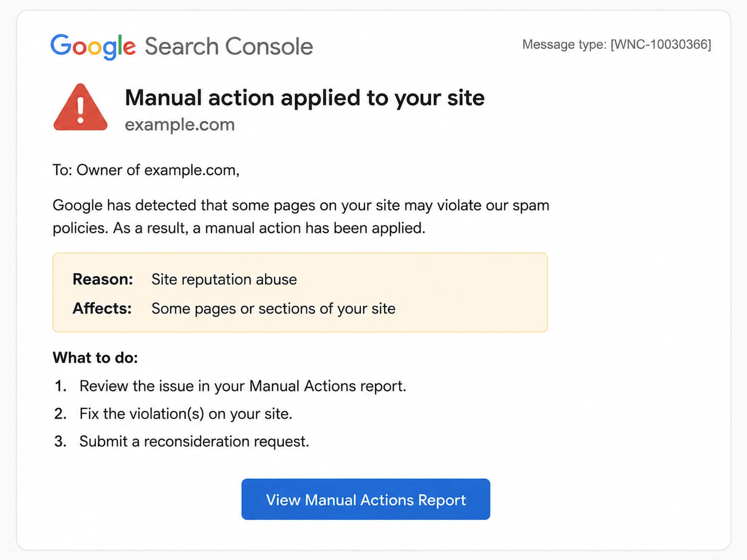Click the 'What to do:' heading
This screenshot has width=747, height=560.
click(x=95, y=358)
